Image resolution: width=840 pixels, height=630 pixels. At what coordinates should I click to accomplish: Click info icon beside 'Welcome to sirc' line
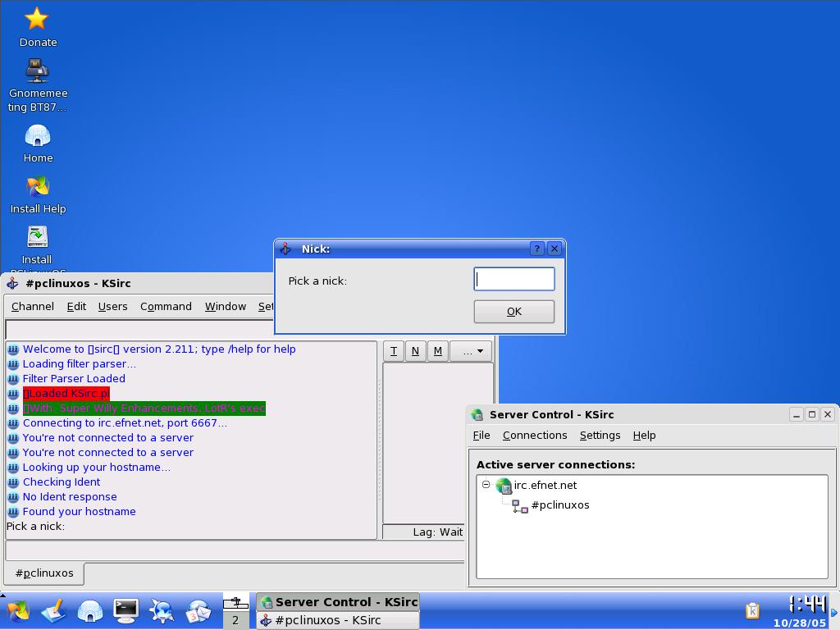tap(13, 349)
